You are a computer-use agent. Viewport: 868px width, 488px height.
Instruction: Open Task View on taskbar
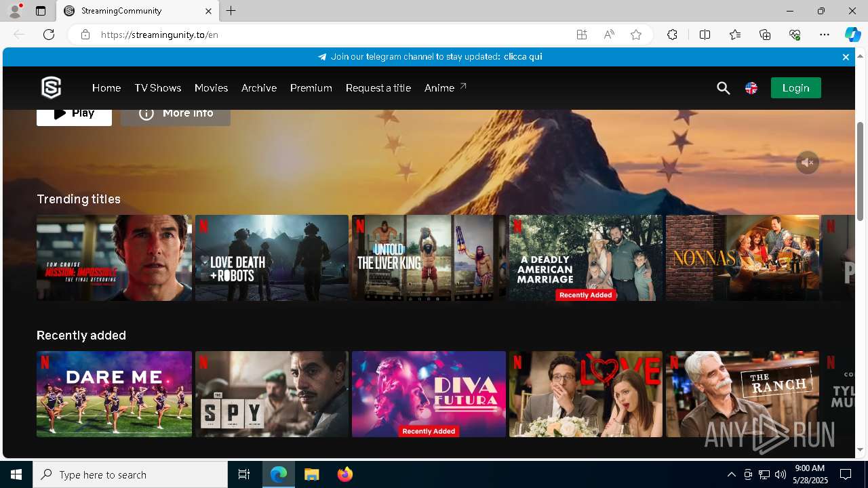[x=244, y=474]
